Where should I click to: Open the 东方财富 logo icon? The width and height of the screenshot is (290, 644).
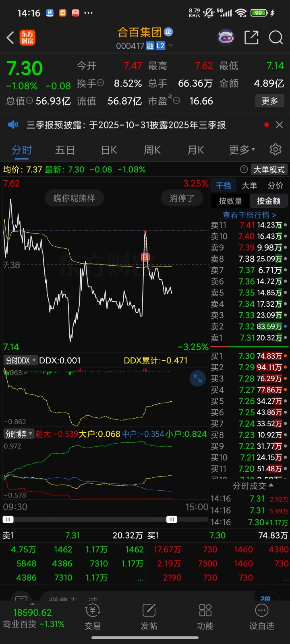tap(28, 38)
